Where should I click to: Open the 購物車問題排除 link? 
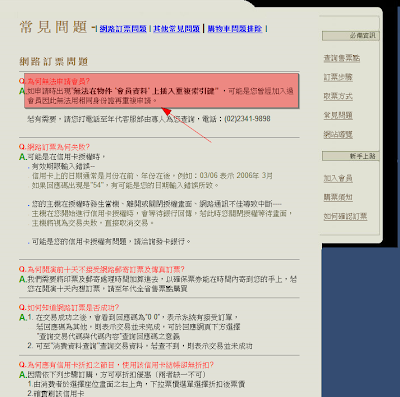[235, 29]
